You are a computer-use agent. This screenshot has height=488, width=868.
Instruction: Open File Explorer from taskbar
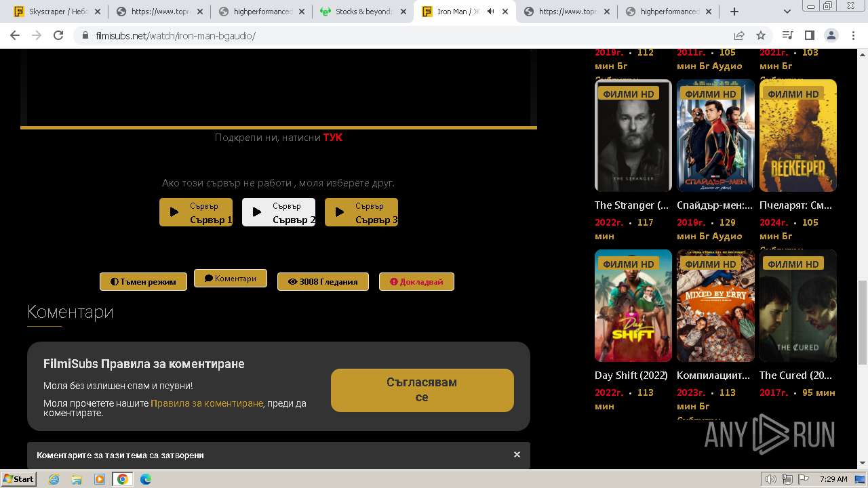click(77, 479)
